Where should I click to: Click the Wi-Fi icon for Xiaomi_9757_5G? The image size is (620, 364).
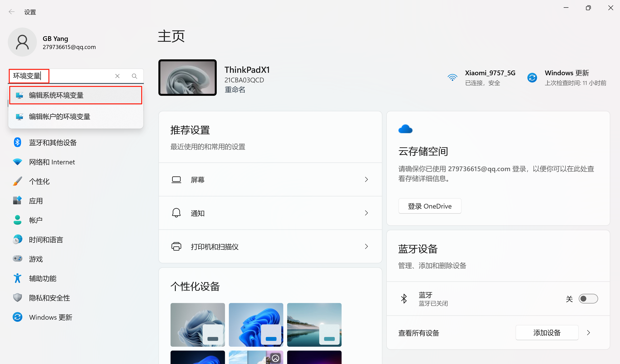tap(452, 78)
